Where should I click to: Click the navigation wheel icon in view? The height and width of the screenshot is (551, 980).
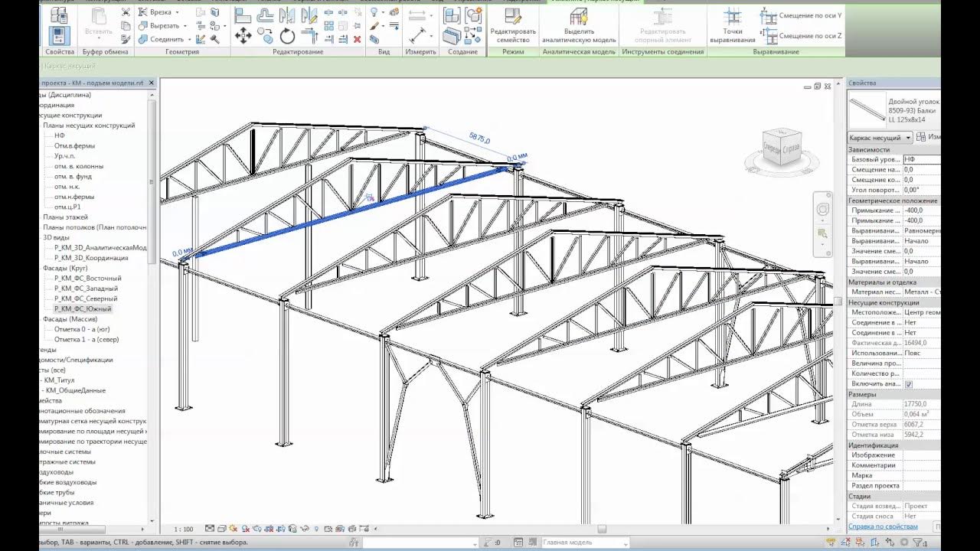click(x=823, y=210)
